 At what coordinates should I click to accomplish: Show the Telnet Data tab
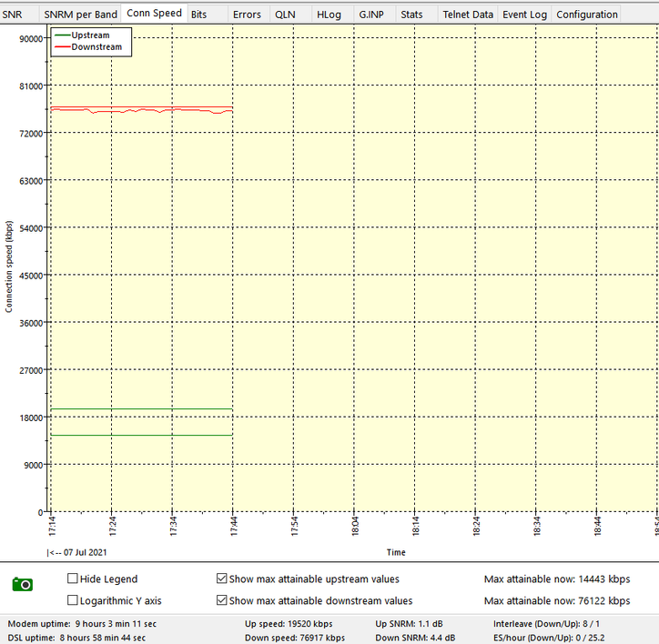coord(467,15)
